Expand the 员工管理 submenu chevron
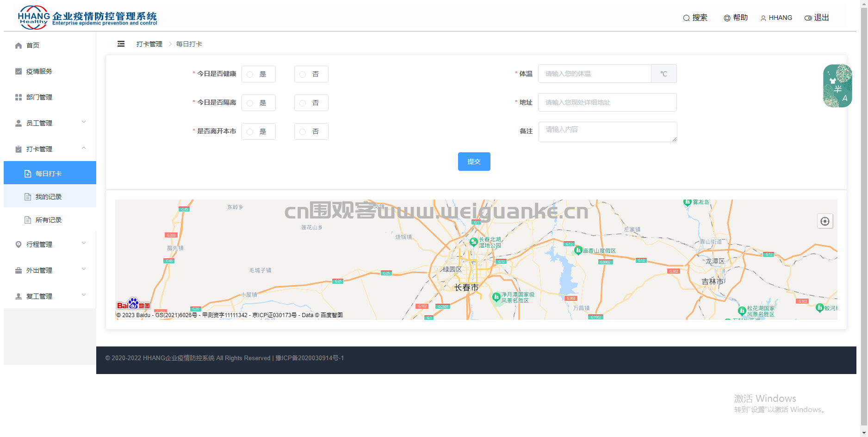This screenshot has width=868, height=437. pos(84,122)
